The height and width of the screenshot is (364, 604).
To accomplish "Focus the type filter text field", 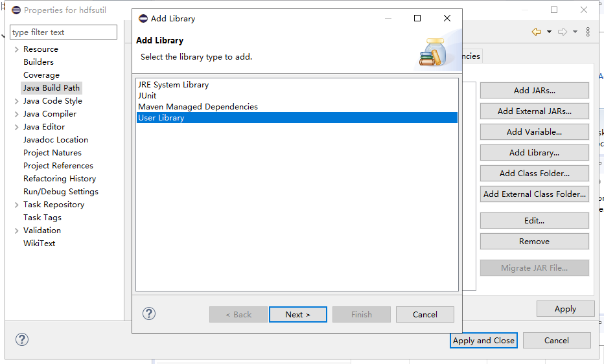I will pos(63,32).
